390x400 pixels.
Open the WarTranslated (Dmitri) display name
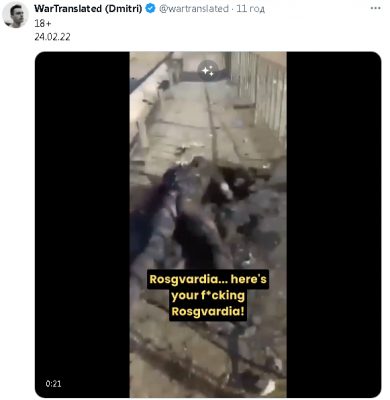(x=88, y=8)
